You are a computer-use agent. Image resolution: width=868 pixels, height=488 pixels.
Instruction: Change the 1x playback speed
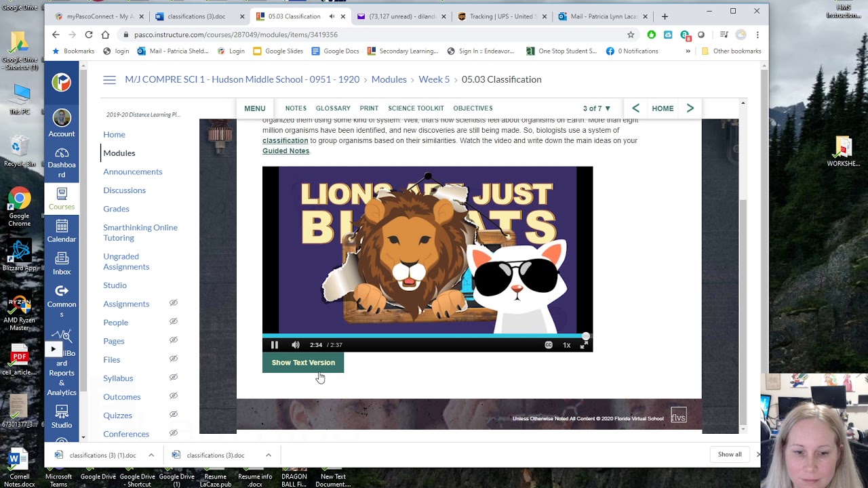click(566, 345)
